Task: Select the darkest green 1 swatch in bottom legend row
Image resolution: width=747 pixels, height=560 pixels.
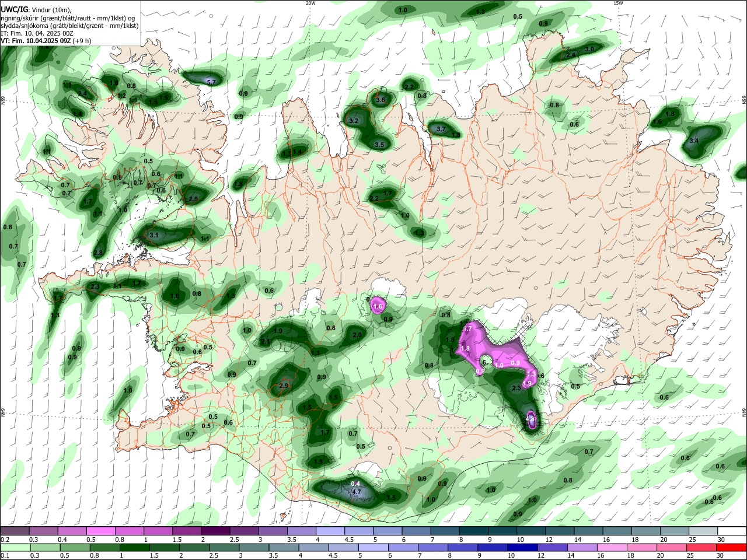Action: coord(134,547)
